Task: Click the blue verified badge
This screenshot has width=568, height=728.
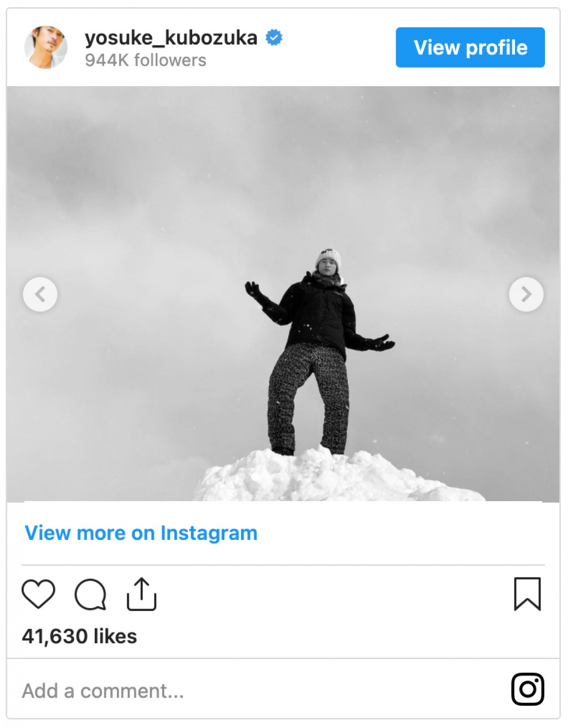Action: click(x=274, y=37)
